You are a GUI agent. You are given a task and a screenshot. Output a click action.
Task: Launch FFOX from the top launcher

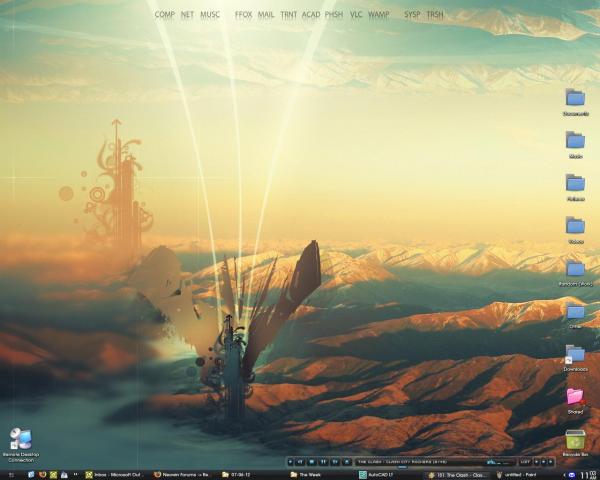pos(243,15)
